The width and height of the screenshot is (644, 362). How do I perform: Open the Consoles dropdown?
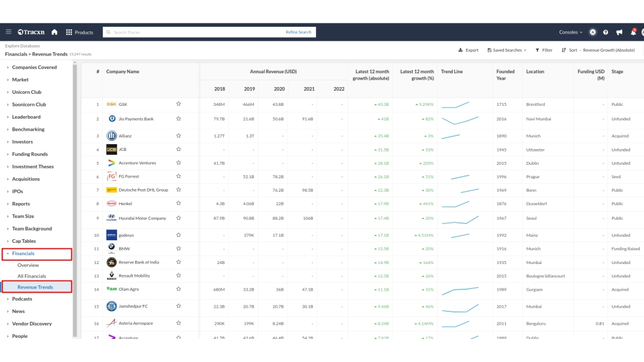570,32
